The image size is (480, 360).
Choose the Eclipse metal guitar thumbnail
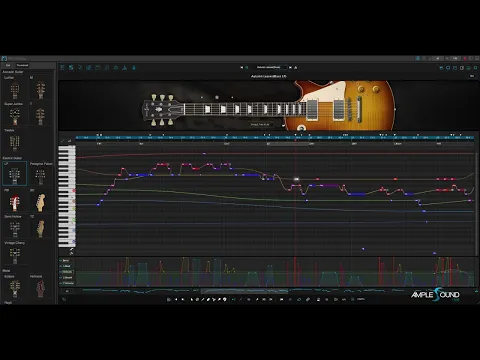click(x=14, y=287)
